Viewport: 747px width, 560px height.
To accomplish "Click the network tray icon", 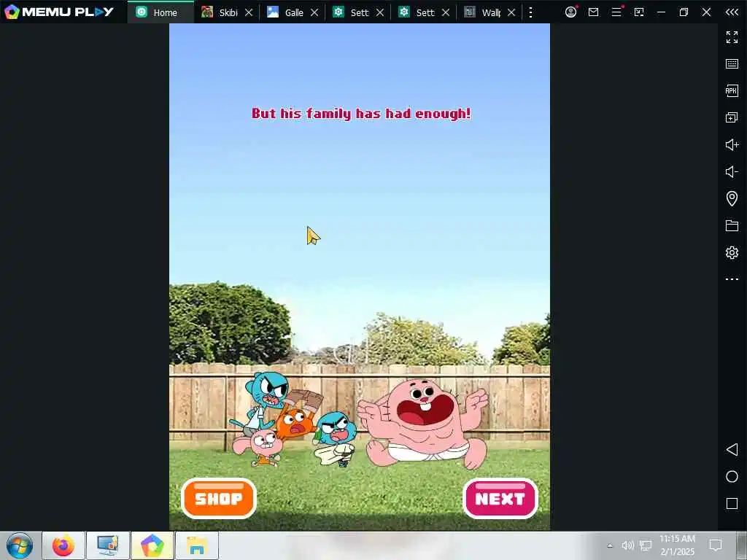I will click(x=646, y=545).
